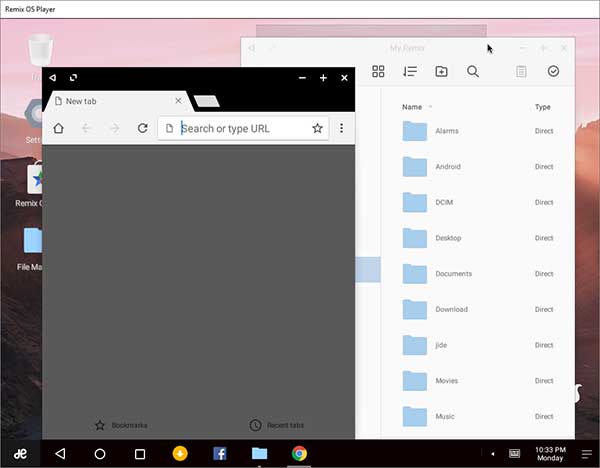Create new folder in file manager

pyautogui.click(x=441, y=71)
